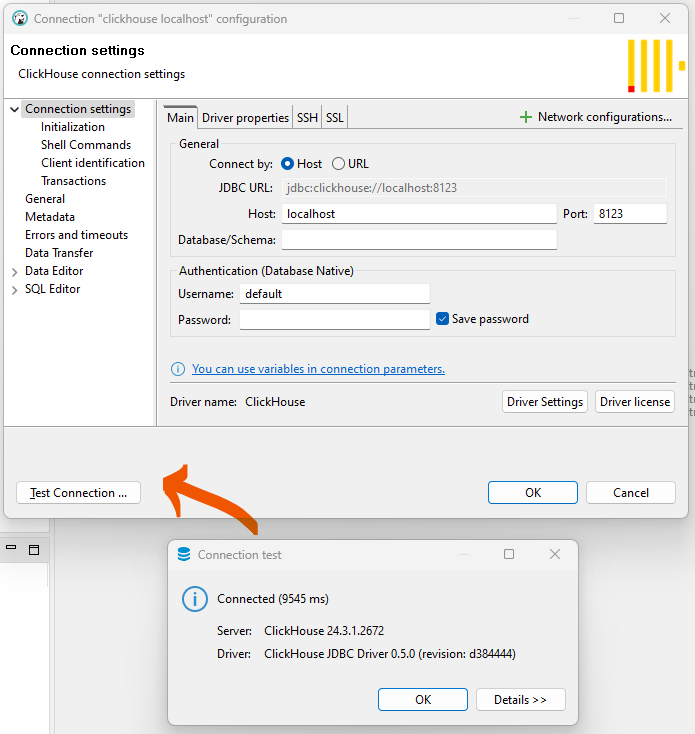Expand the SQL Editor tree node
Image resolution: width=695 pixels, height=734 pixels.
15,290
